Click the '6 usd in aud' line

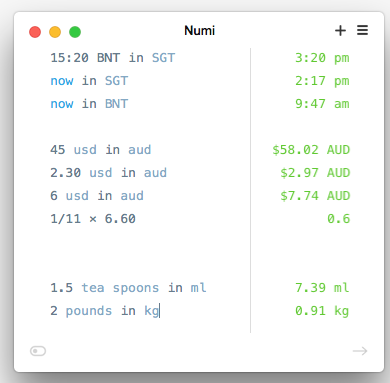click(x=97, y=196)
